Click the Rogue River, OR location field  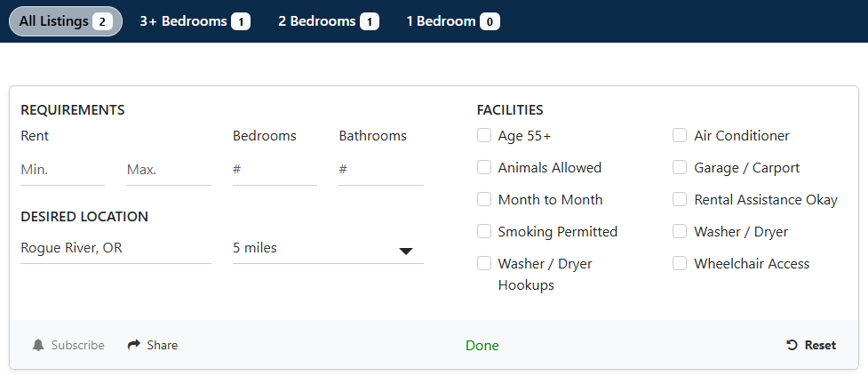[x=115, y=248]
